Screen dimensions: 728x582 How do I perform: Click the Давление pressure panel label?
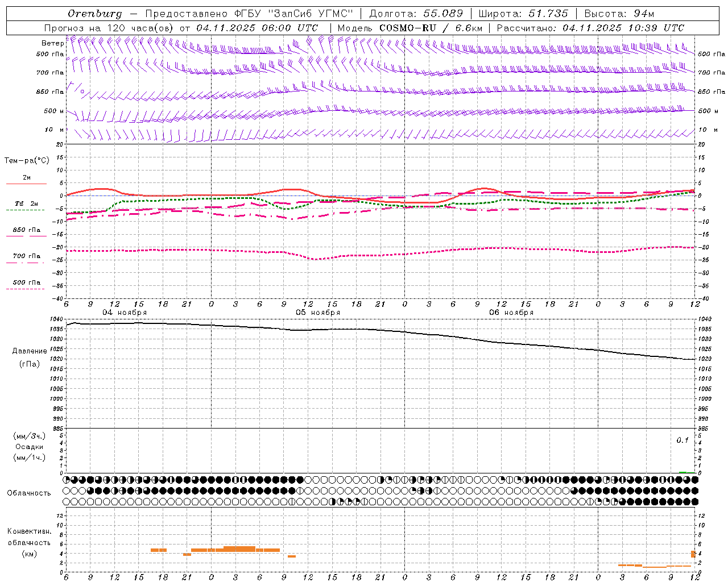29,351
